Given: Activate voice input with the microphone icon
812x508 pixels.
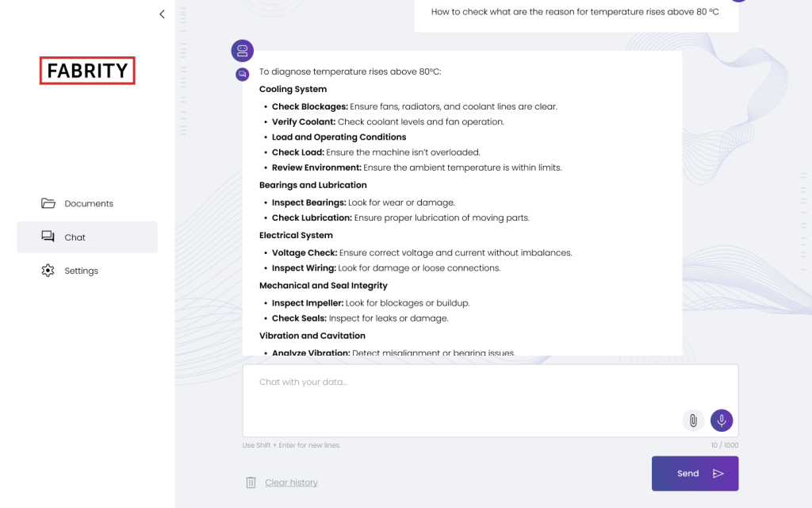Looking at the screenshot, I should (x=722, y=420).
